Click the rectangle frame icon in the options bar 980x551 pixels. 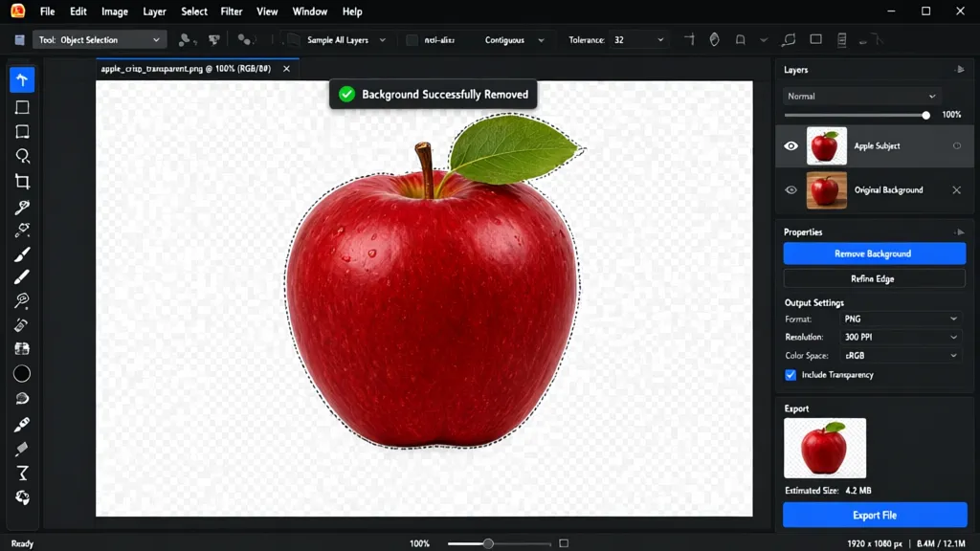[x=815, y=39]
